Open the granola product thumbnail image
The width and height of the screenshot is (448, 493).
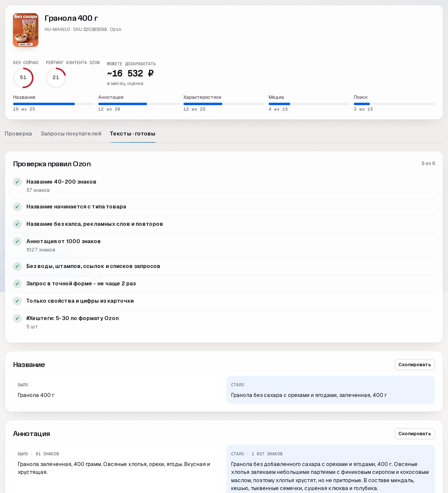coord(26,30)
